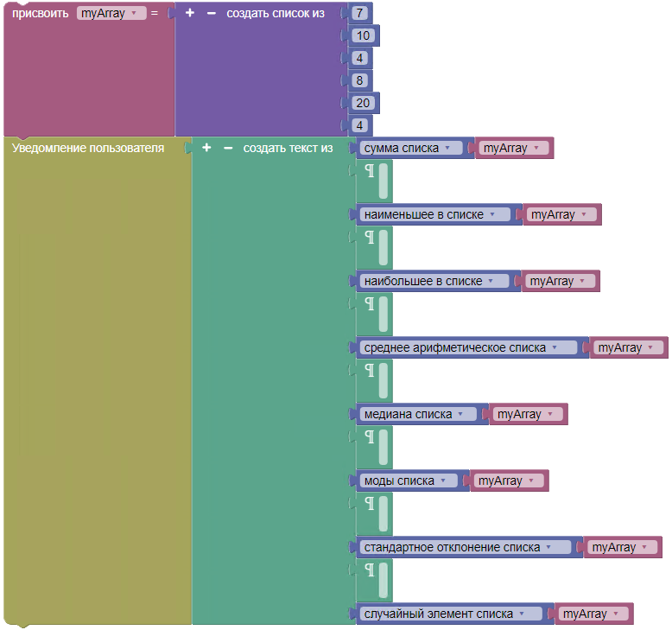Remove an item with the create-text minus icon
Viewport: 672px width, 630px height.
(228, 148)
